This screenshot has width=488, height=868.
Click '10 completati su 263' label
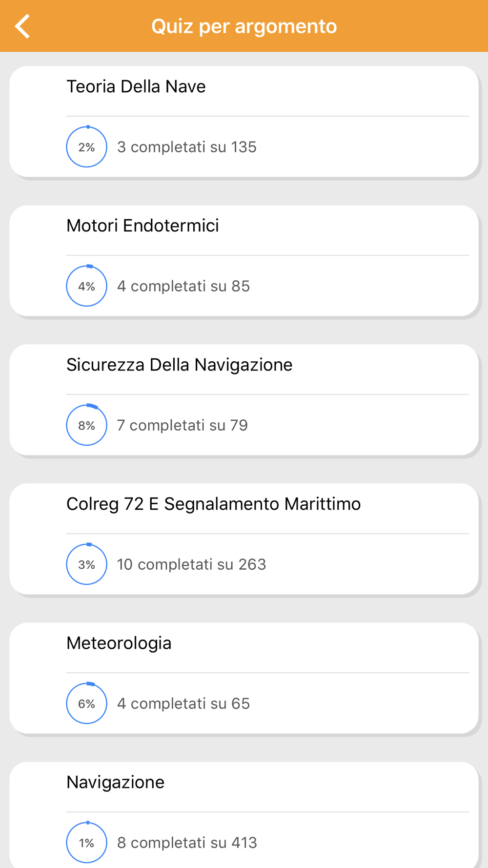[191, 564]
